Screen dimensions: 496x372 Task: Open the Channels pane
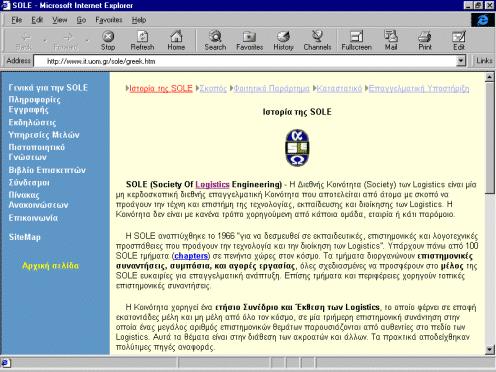pos(317,41)
